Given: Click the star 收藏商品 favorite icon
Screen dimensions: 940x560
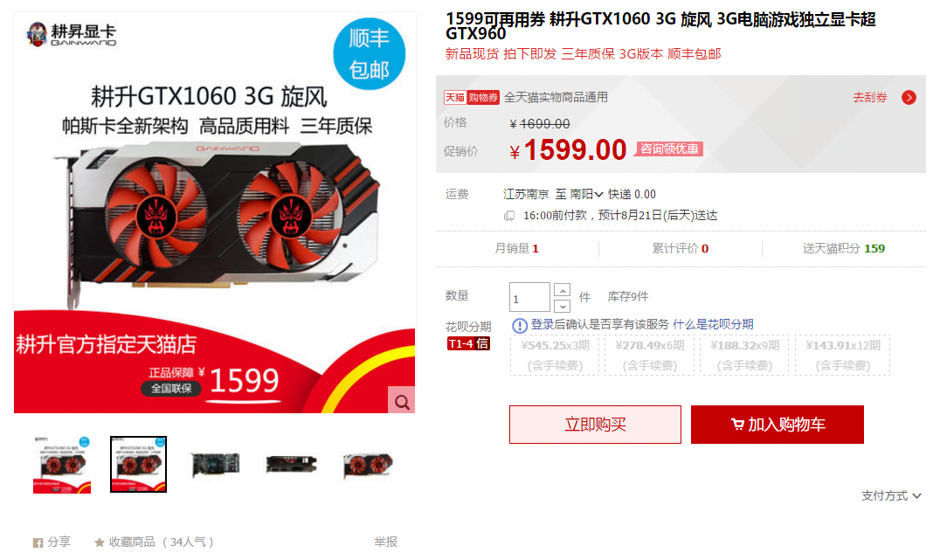Looking at the screenshot, I should pyautogui.click(x=100, y=543).
